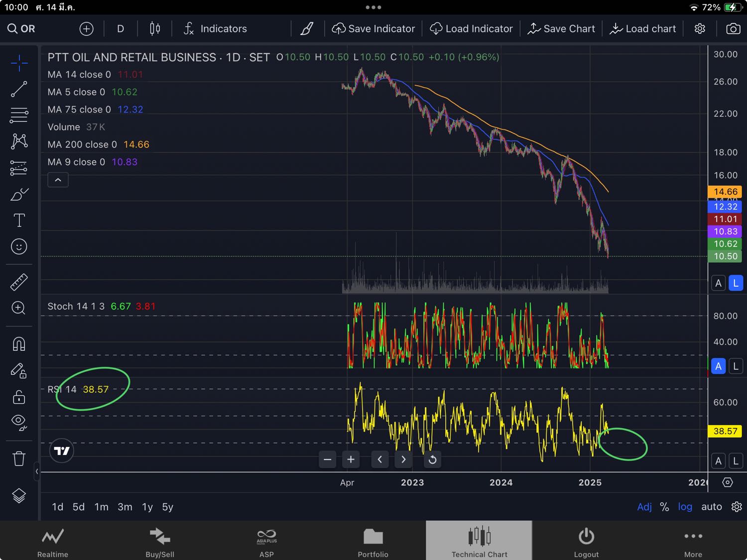Collapse the indicator legend chevron
747x560 pixels.
[x=58, y=180]
